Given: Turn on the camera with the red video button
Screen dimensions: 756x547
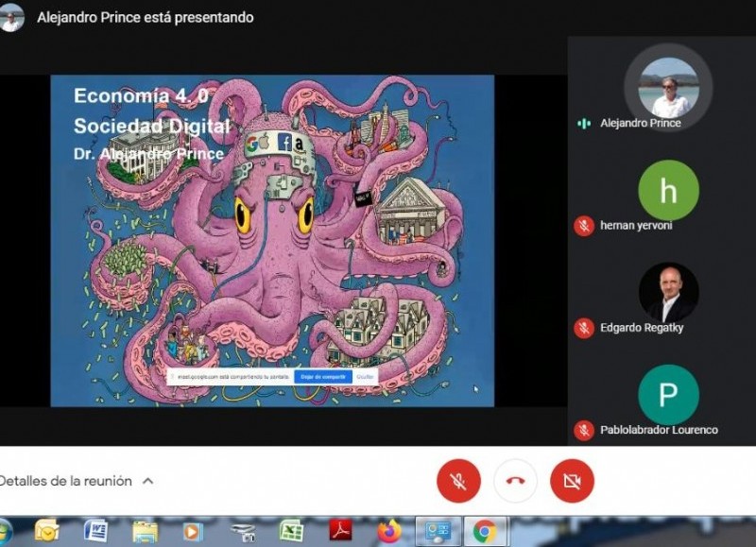Looking at the screenshot, I should pyautogui.click(x=572, y=481).
